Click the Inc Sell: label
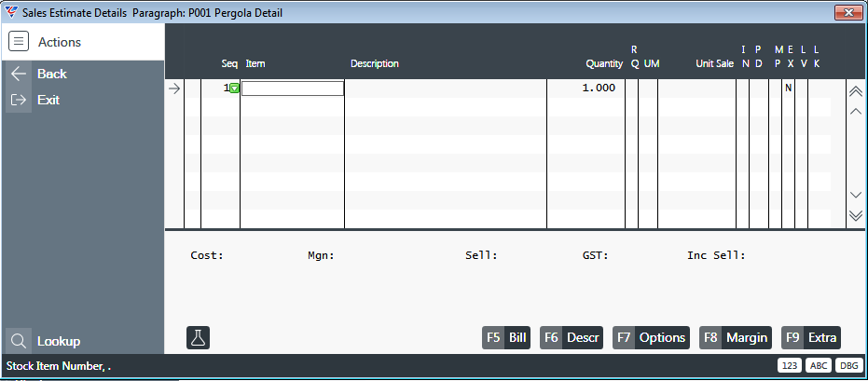This screenshot has width=868, height=381. point(716,255)
